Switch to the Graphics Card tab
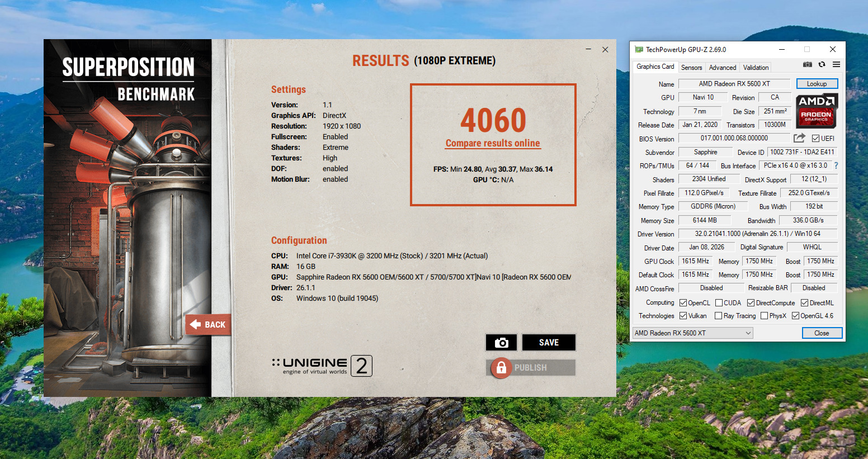This screenshot has width=868, height=459. 655,67
